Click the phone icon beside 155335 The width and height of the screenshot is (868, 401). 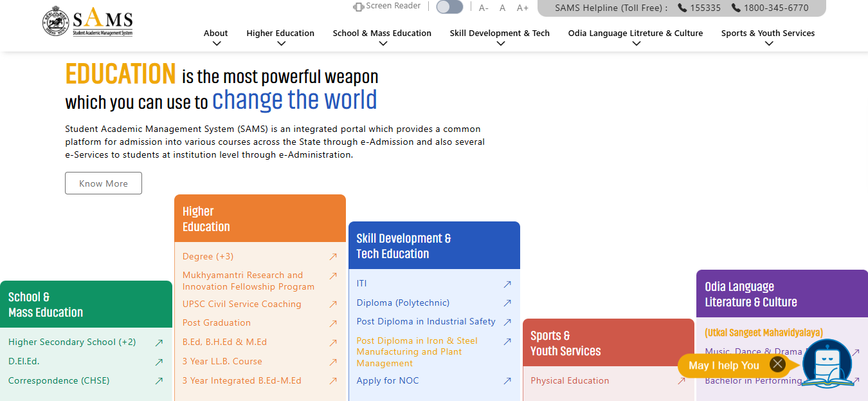point(682,8)
